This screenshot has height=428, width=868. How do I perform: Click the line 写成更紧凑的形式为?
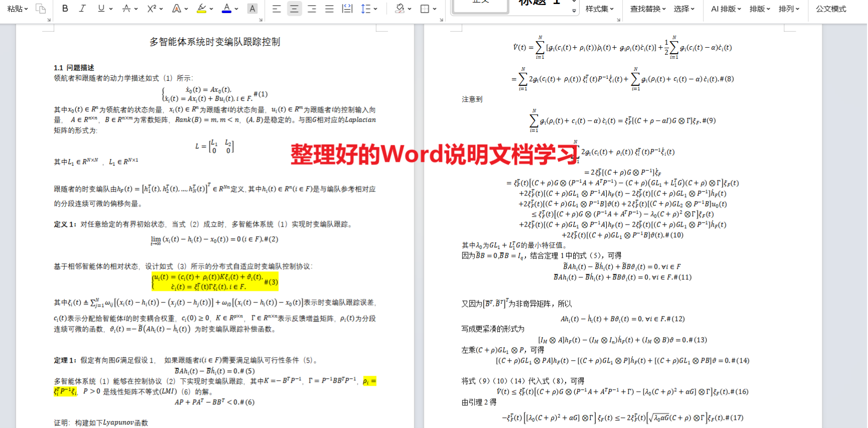click(493, 329)
